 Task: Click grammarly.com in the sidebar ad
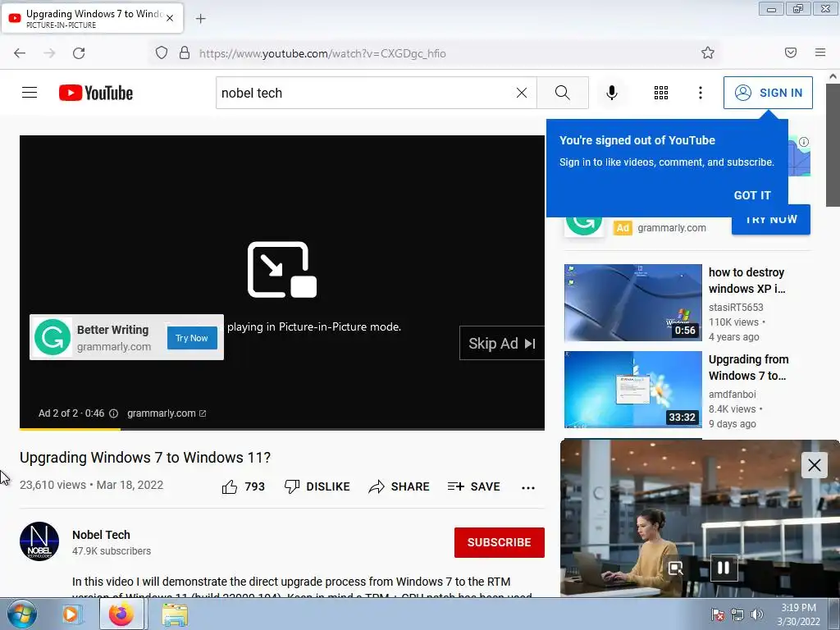click(671, 228)
